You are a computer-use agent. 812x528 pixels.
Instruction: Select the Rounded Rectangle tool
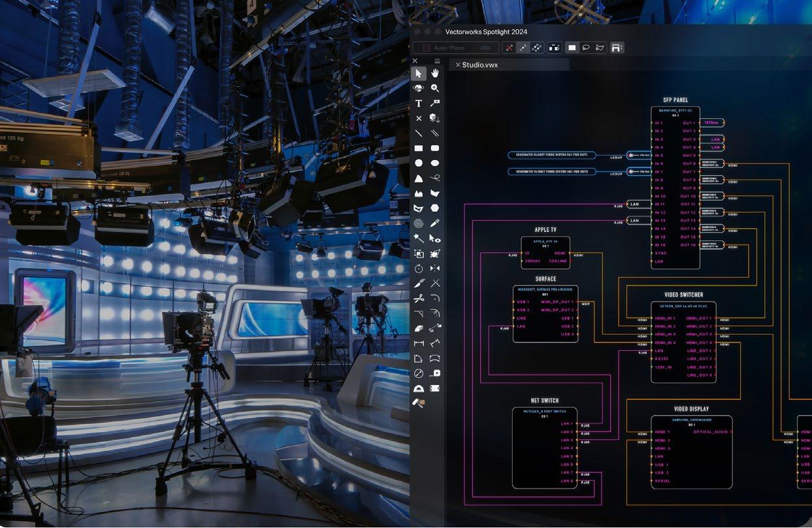pos(435,148)
